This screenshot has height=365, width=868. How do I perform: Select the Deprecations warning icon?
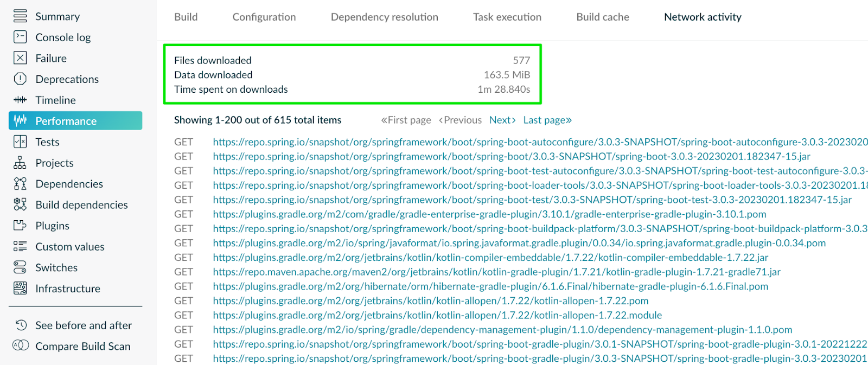pos(20,79)
